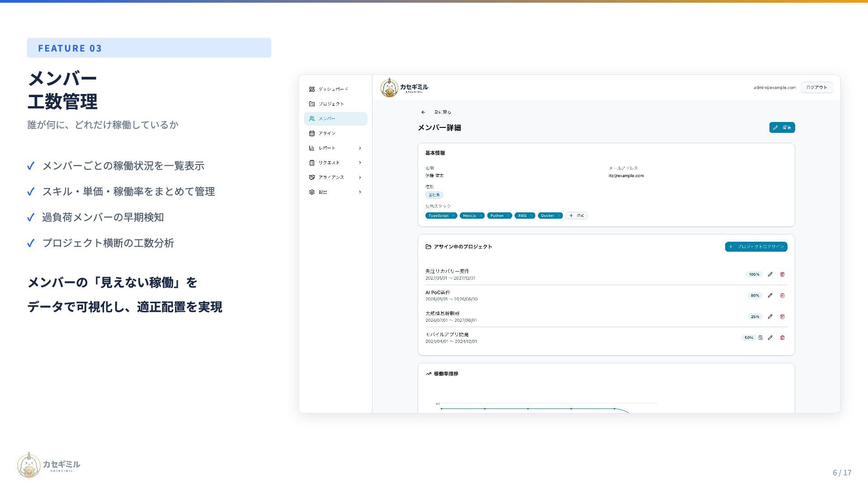
Task: Edit the 大規模基幹刷新 assignment (pencil icon)
Action: coord(770,317)
